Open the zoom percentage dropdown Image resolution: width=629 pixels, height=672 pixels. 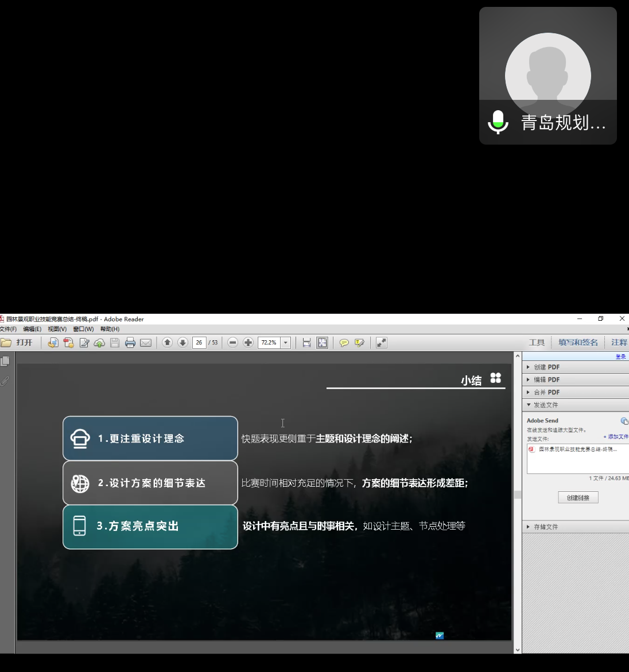(x=285, y=343)
